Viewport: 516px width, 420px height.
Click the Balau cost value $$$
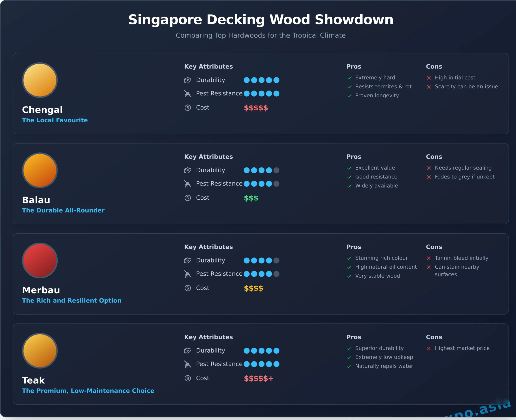(x=251, y=198)
